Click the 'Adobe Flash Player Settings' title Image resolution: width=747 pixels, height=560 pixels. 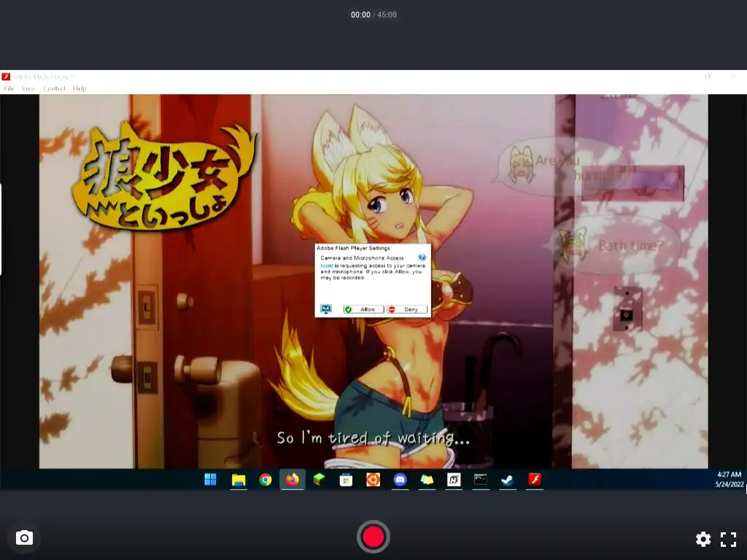pyautogui.click(x=353, y=248)
